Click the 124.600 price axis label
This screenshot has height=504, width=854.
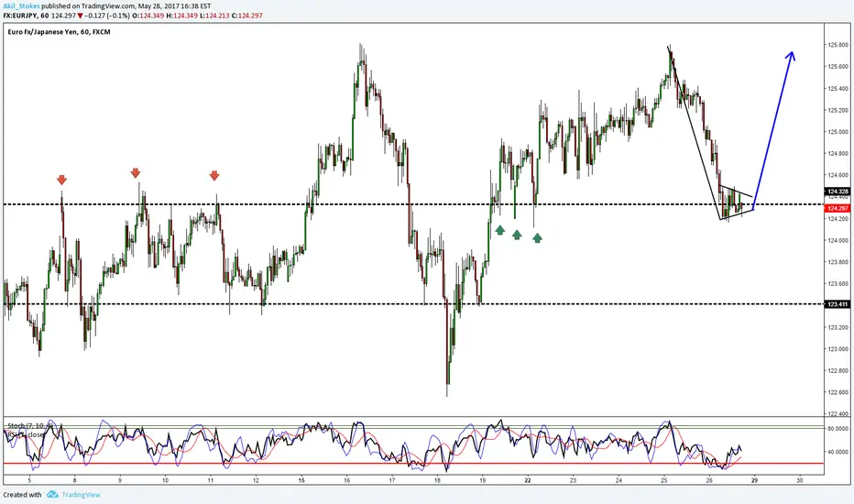pyautogui.click(x=838, y=175)
